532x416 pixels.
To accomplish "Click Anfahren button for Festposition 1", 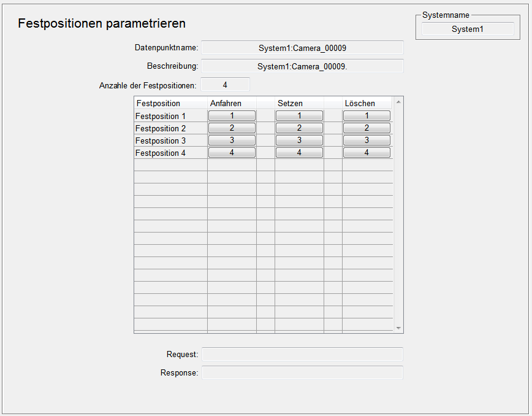I will tap(232, 116).
